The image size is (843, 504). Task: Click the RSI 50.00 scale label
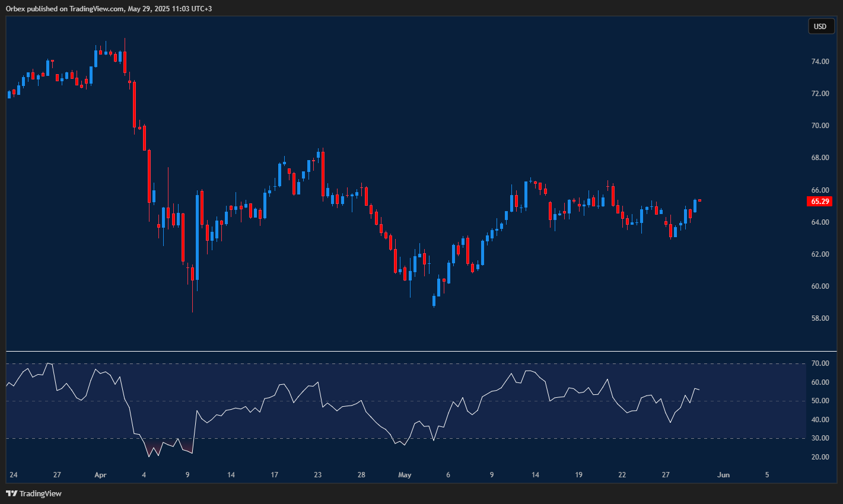coord(820,401)
